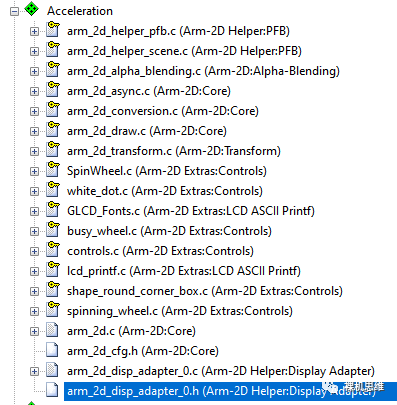Expand arm_2d.c node
Image resolution: width=397 pixels, height=405 pixels.
(34, 332)
